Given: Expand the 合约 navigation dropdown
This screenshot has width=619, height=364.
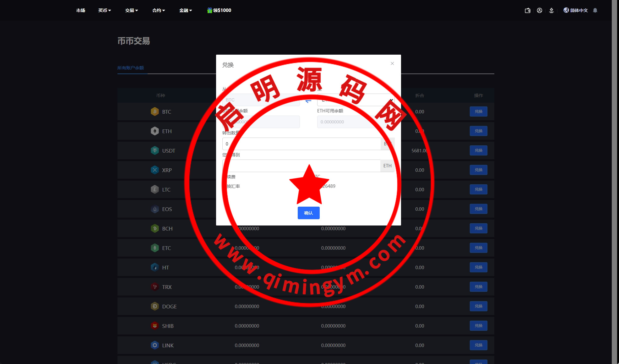Looking at the screenshot, I should tap(158, 10).
